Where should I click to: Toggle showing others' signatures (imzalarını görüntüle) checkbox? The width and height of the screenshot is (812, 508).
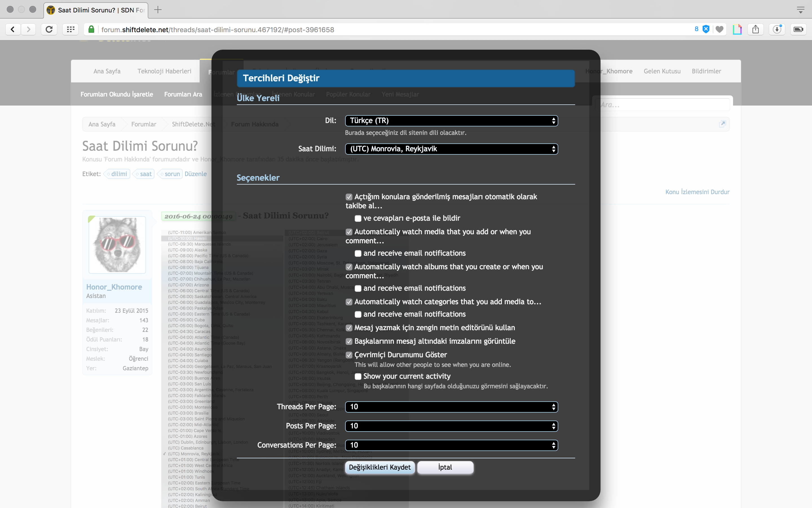[x=349, y=341]
